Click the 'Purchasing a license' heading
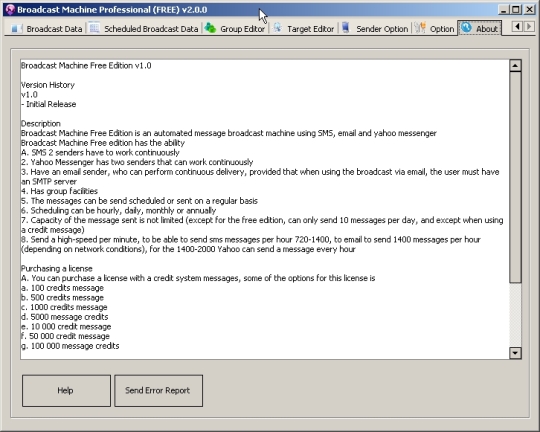Screen dimensions: 540x432 (x=57, y=268)
